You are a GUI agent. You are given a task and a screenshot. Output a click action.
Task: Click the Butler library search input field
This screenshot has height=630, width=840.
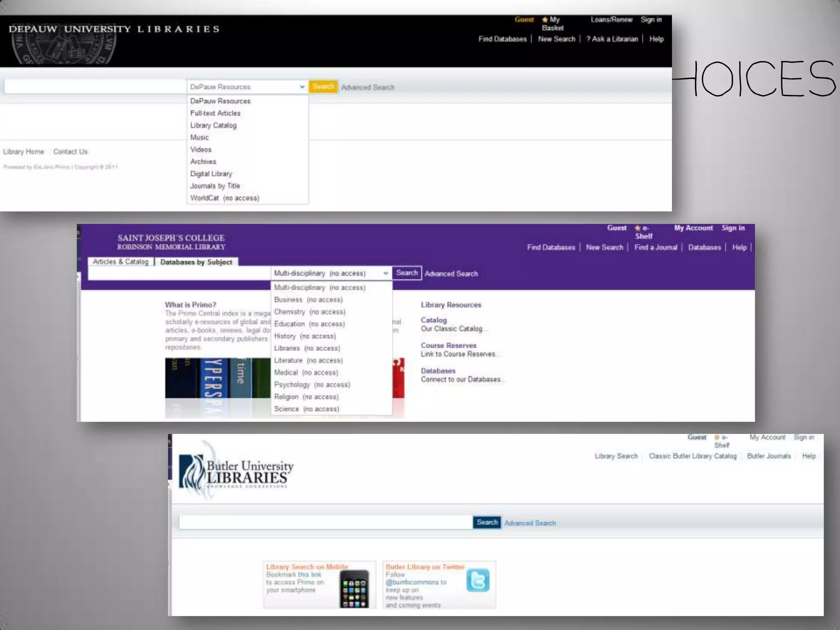[x=325, y=522]
